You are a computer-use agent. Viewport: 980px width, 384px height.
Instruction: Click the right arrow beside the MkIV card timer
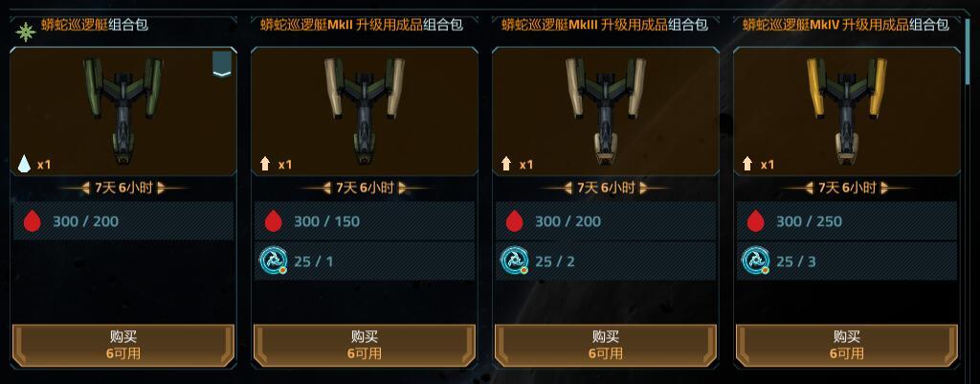884,188
